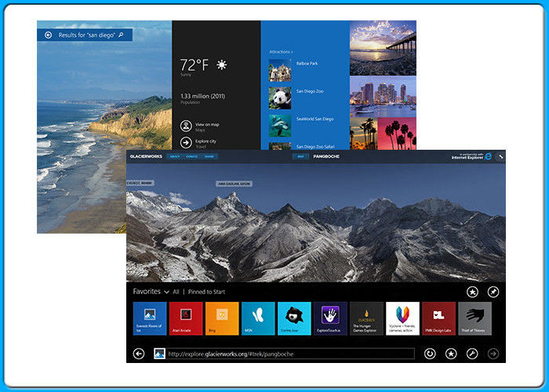The image size is (549, 392).
Task: Show All favorites
Action: 176,292
